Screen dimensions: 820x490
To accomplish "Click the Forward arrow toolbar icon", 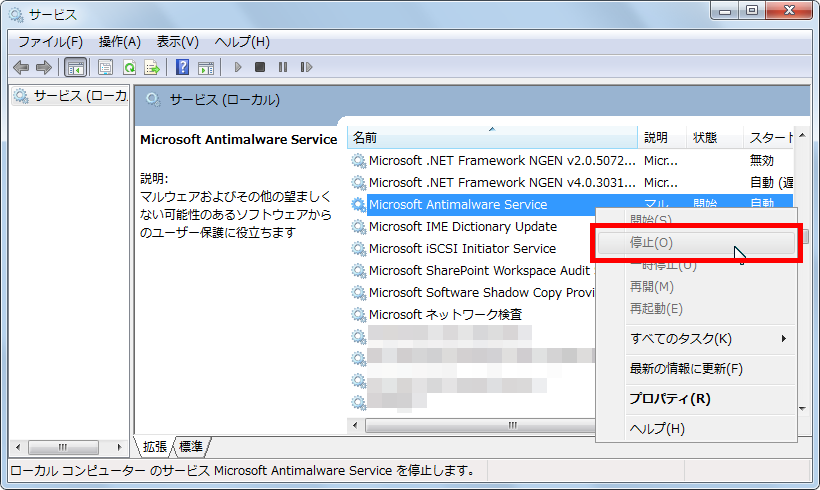I will pyautogui.click(x=44, y=67).
